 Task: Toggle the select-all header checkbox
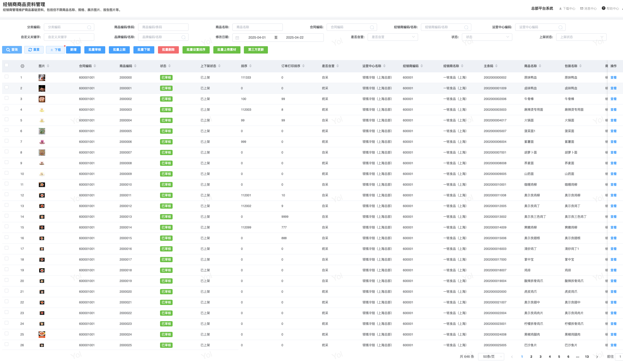coord(7,65)
